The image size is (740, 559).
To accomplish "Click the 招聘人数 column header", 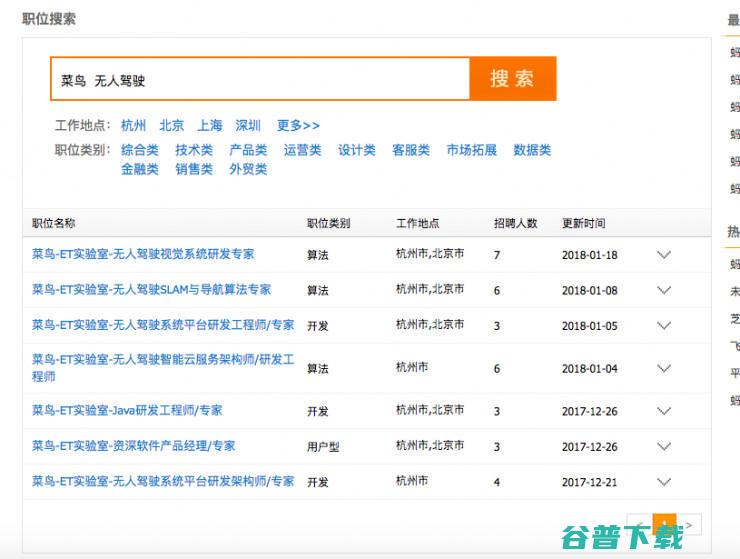I will click(x=516, y=223).
